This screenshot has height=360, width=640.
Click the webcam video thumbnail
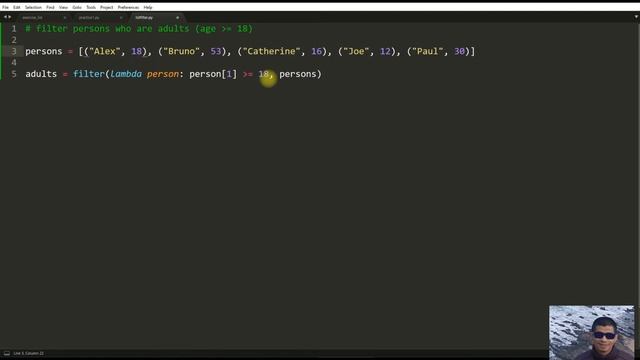click(592, 333)
